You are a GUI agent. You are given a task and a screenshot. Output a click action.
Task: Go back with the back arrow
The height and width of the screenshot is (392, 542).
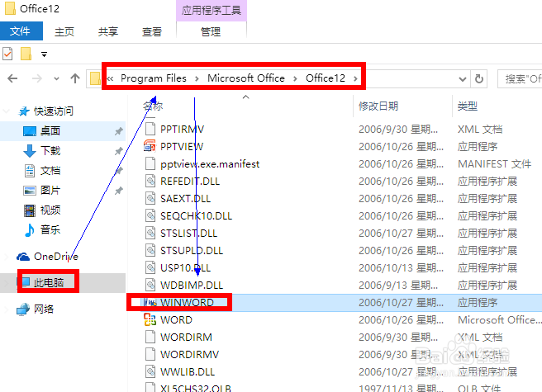coord(12,78)
